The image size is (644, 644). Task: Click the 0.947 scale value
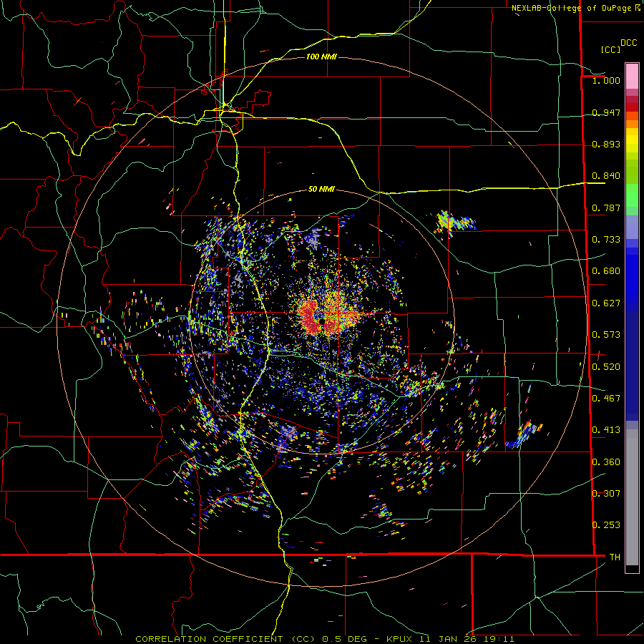tap(606, 112)
